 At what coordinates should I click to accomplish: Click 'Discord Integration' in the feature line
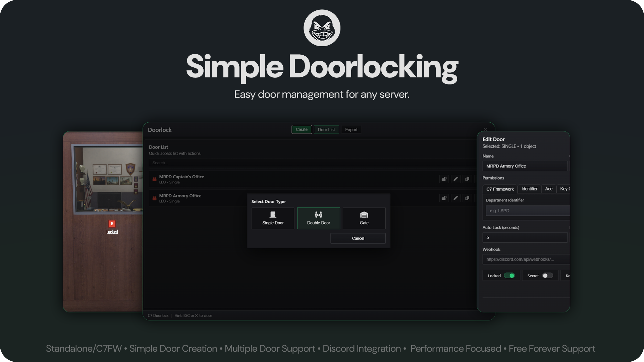coord(362,349)
